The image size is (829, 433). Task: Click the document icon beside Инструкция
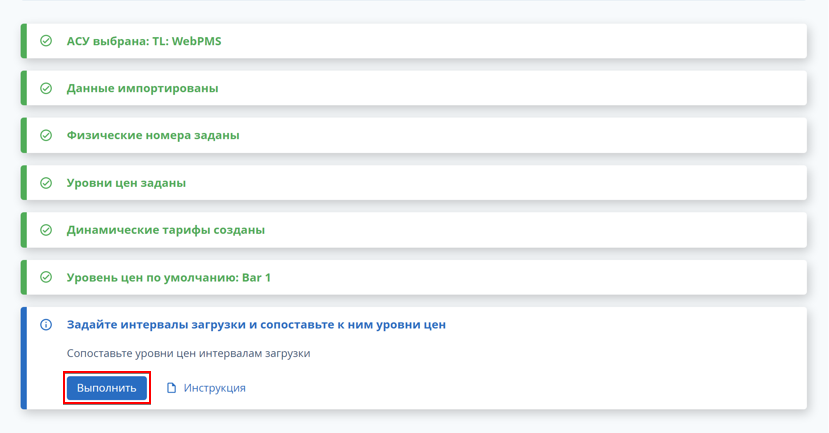[171, 388]
